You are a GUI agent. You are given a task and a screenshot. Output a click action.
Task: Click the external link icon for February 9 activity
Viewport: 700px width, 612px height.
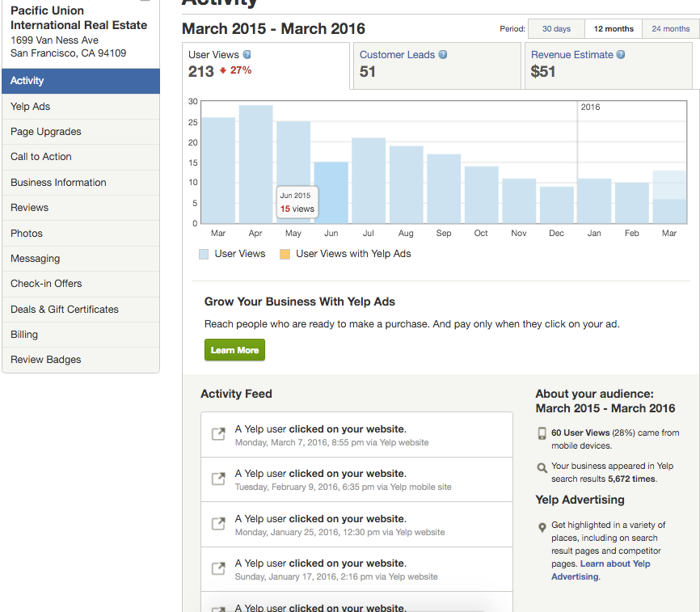pyautogui.click(x=218, y=479)
